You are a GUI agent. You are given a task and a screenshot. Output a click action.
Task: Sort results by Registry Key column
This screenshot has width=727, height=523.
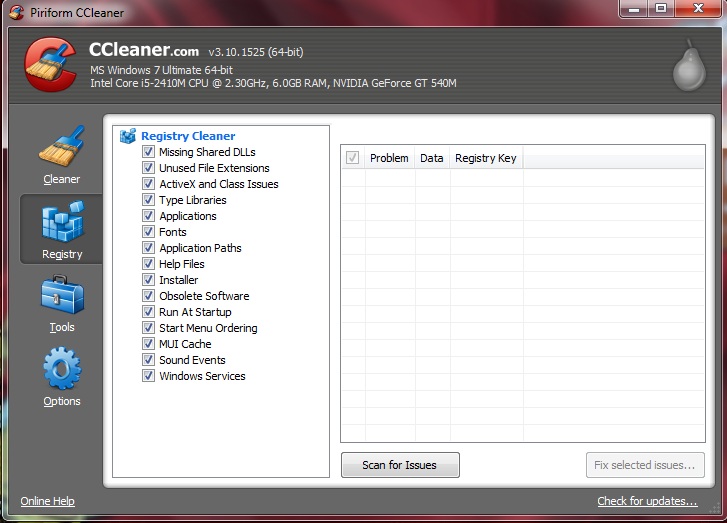tap(486, 158)
